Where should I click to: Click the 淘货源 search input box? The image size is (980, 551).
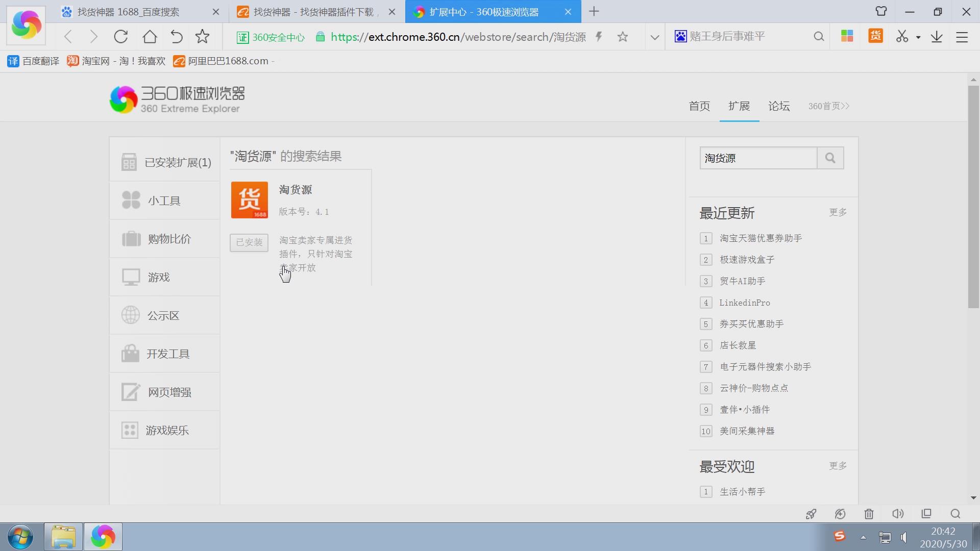(758, 158)
